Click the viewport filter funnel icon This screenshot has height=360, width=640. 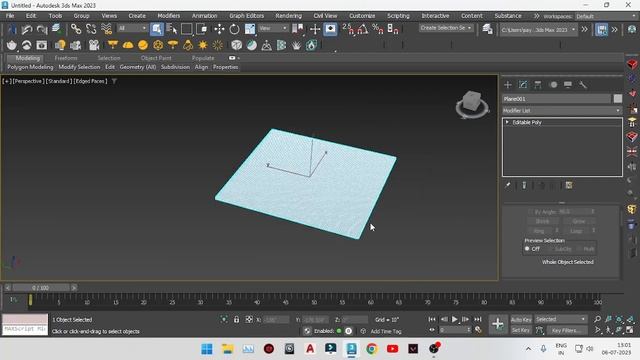click(114, 81)
